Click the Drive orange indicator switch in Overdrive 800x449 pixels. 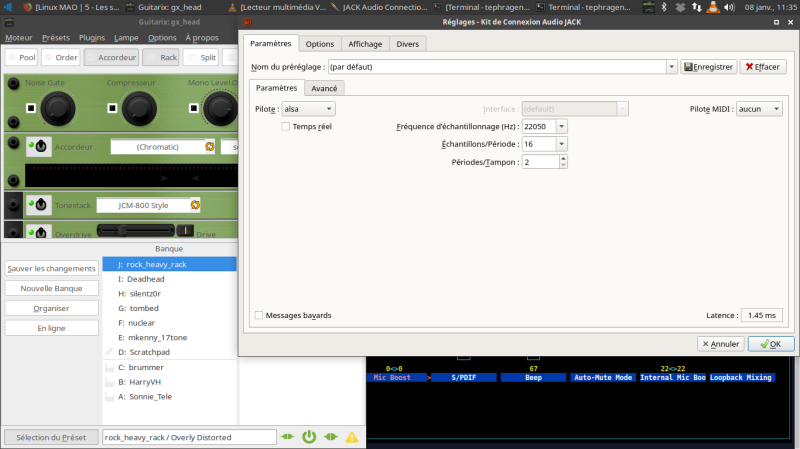pyautogui.click(x=185, y=231)
